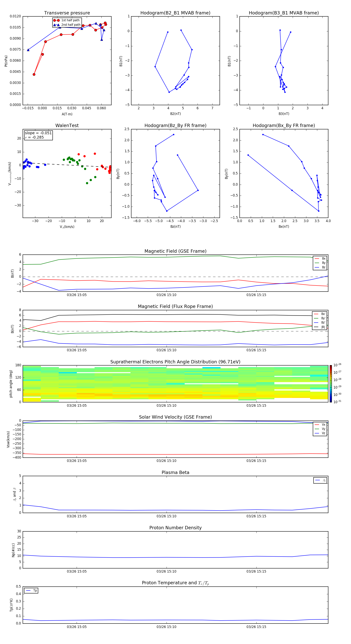This screenshot has width=351, height=644.
Task: Click the 'B3(nT)' x-axis label
Action: coord(284,114)
